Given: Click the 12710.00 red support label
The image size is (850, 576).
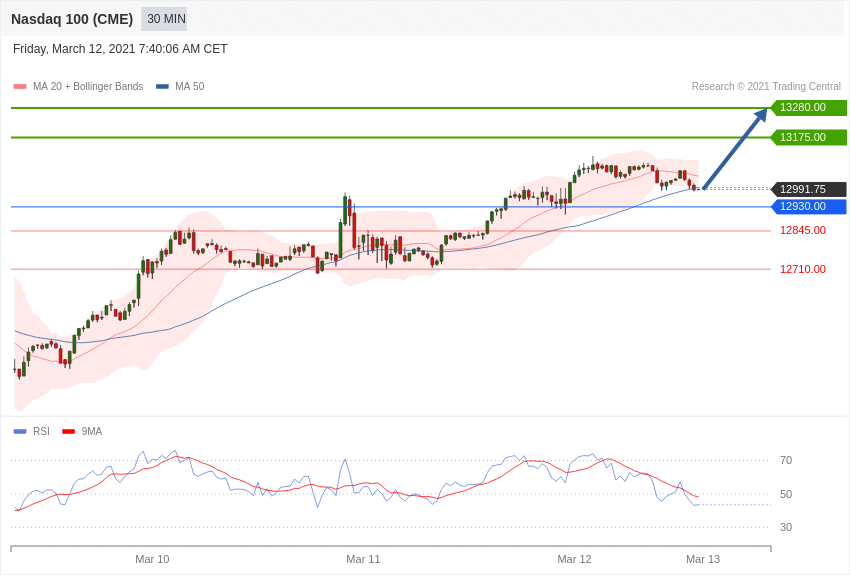Looking at the screenshot, I should [803, 269].
